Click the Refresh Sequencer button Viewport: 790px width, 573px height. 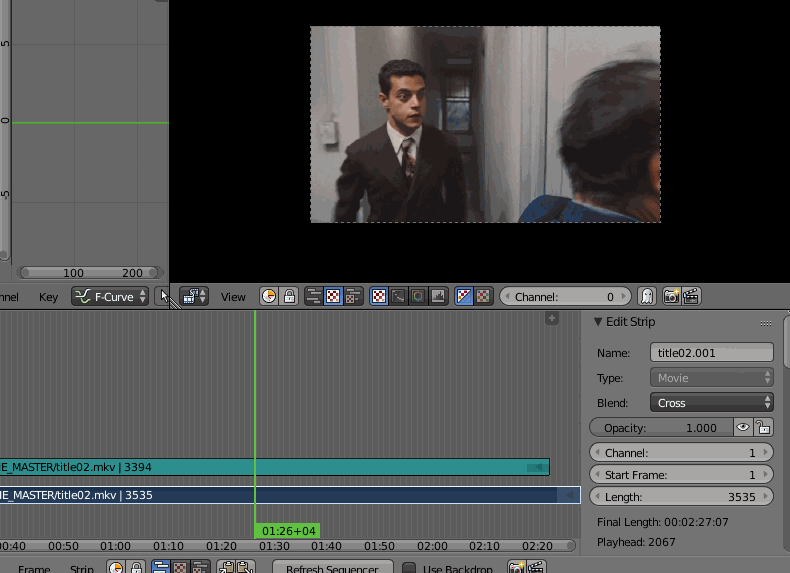pyautogui.click(x=333, y=567)
